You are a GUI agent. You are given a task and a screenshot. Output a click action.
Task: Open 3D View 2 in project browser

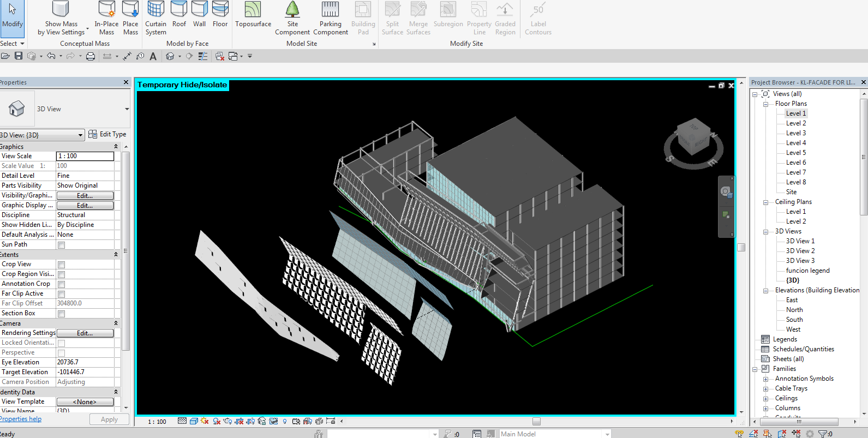(800, 251)
